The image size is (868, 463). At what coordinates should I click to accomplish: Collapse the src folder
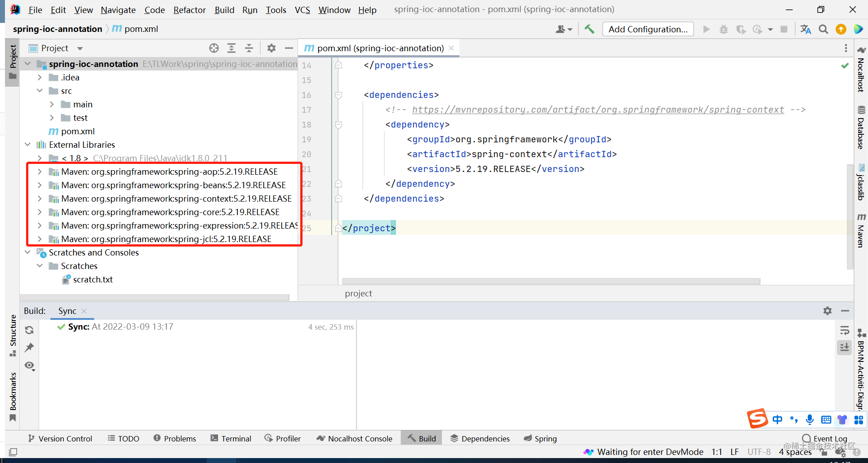pos(40,91)
